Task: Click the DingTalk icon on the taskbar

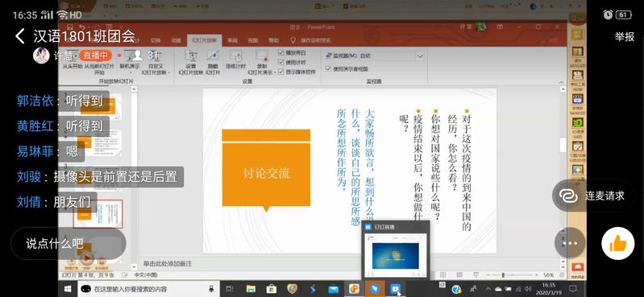Action: 374,289
